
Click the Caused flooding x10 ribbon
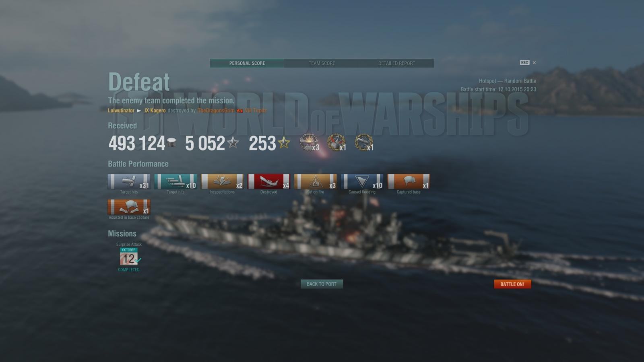tap(362, 181)
